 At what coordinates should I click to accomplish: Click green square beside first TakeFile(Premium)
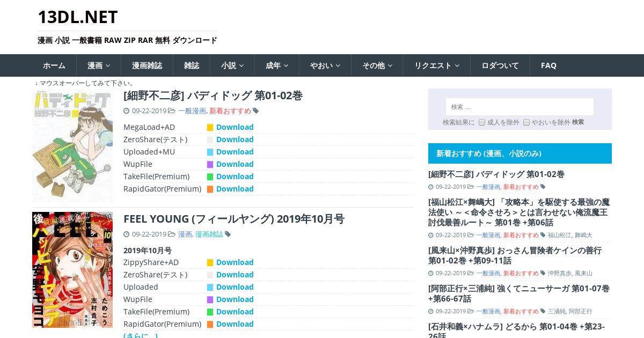click(x=210, y=177)
